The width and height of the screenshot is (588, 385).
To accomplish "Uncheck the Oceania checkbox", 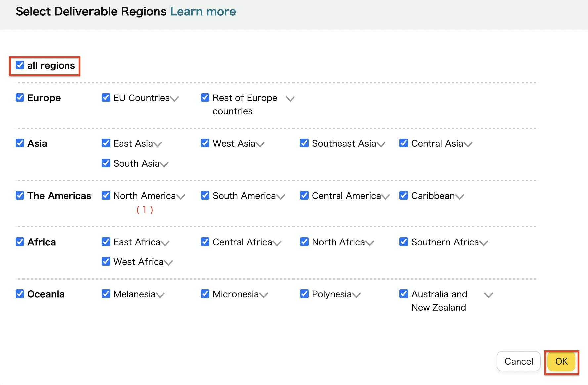I will pos(20,294).
